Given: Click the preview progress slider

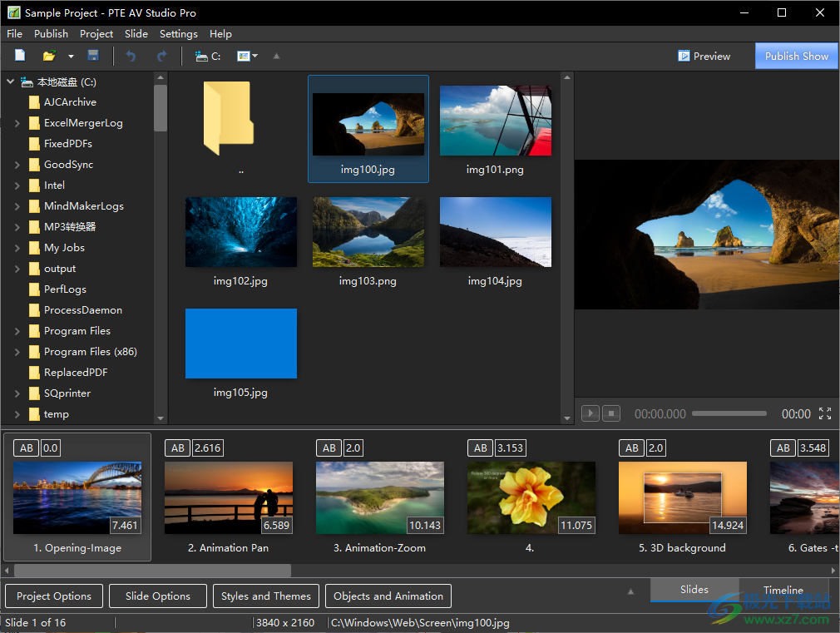Looking at the screenshot, I should pyautogui.click(x=729, y=413).
